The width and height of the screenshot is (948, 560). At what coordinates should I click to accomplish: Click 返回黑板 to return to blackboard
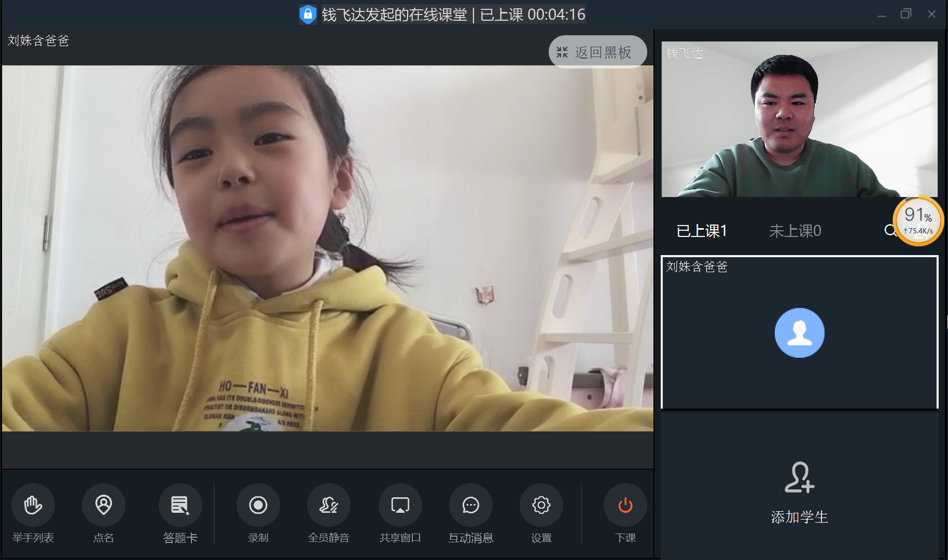tap(597, 52)
